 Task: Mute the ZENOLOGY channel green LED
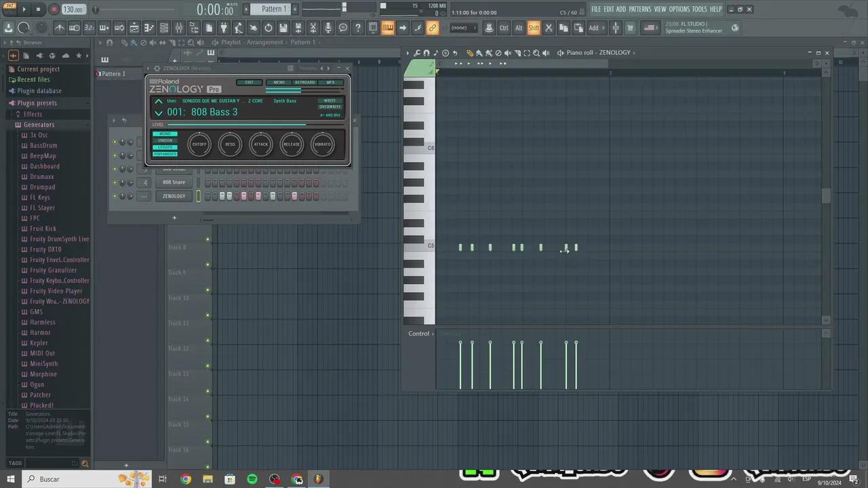[115, 197]
